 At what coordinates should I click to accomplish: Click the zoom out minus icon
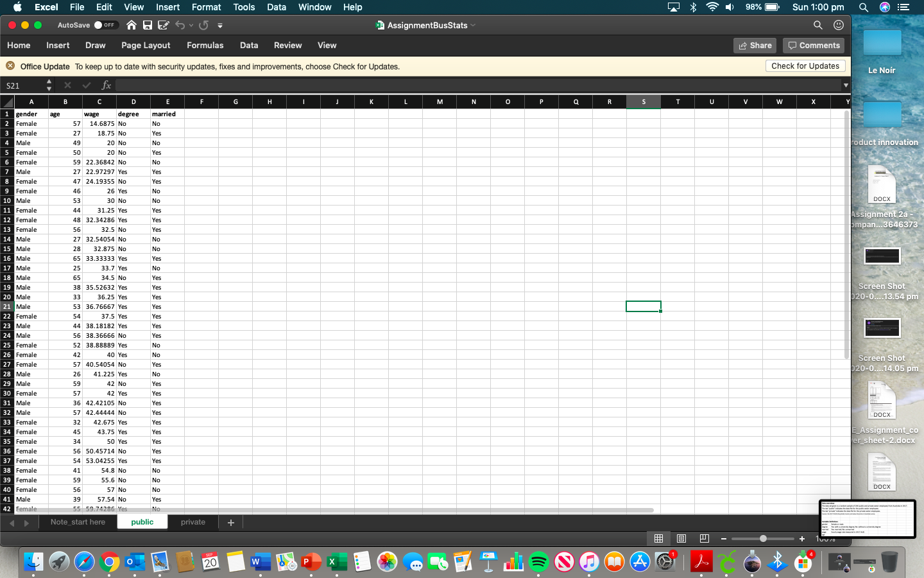[724, 539]
